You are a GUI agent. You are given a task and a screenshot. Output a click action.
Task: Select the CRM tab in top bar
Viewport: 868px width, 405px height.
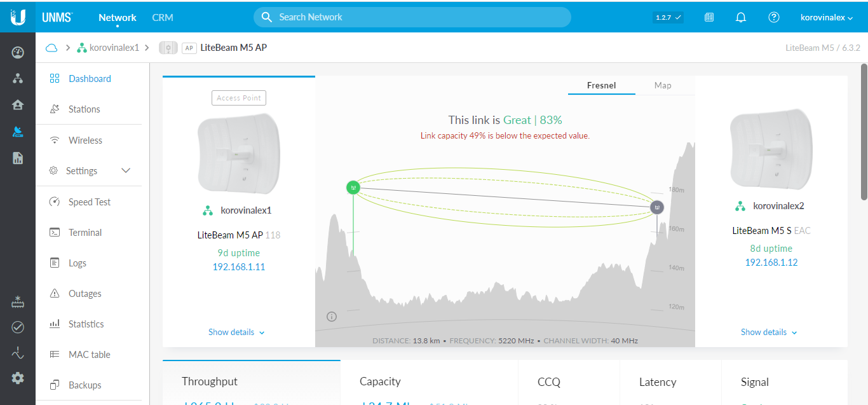tap(163, 18)
